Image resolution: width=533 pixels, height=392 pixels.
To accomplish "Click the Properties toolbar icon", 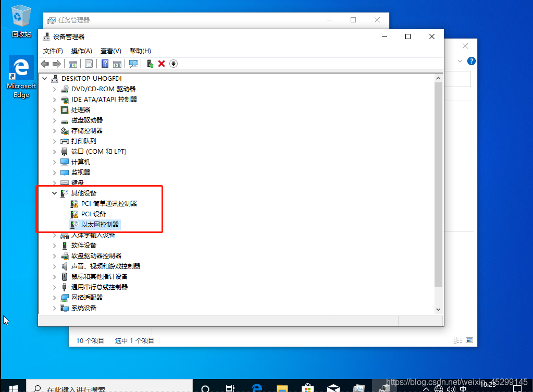I will coord(89,64).
